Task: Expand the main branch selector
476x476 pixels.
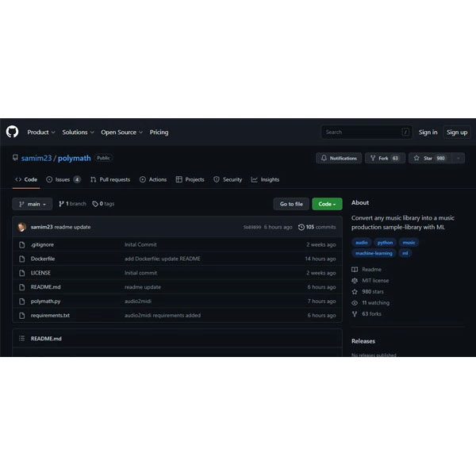Action: pos(33,204)
